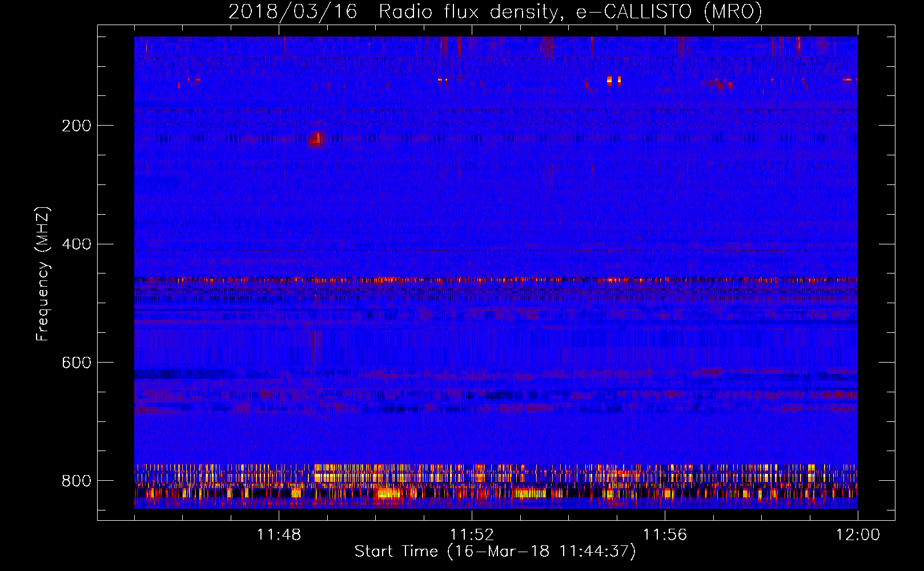The width and height of the screenshot is (924, 571).
Task: Click the "12:00" time tick label
Action: tap(858, 535)
